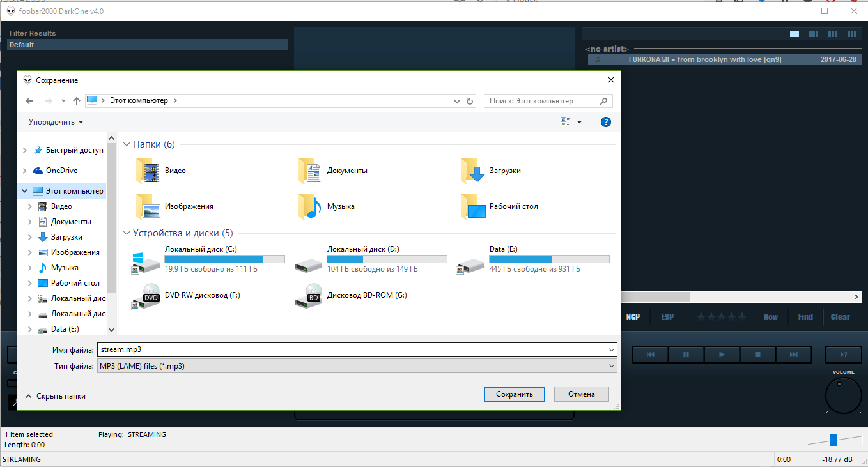This screenshot has width=868, height=467.
Task: Open the Музыка folder icon
Action: click(x=309, y=206)
